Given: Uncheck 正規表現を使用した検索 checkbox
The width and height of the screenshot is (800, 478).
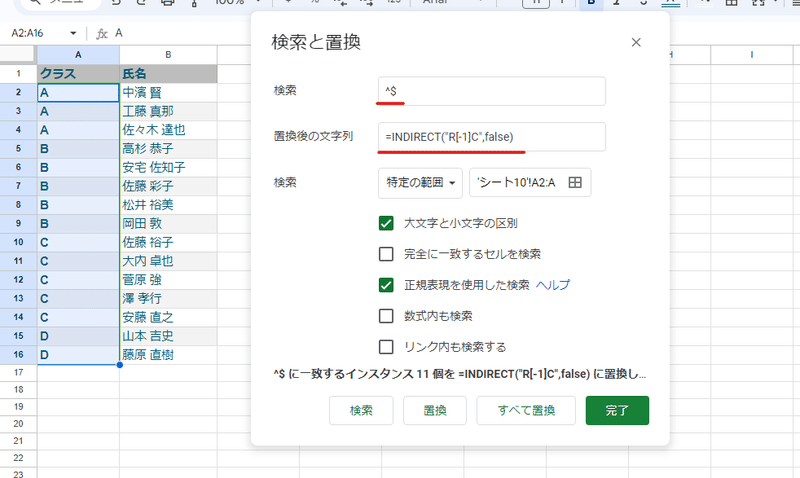Looking at the screenshot, I should [386, 285].
